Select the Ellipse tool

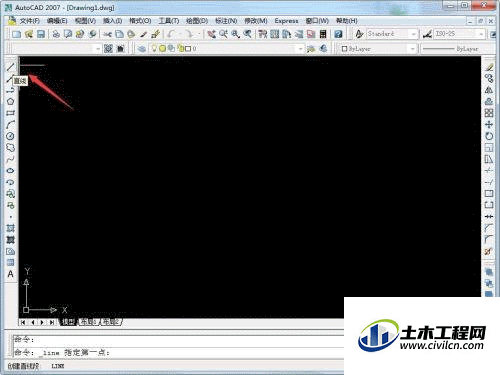coord(10,171)
